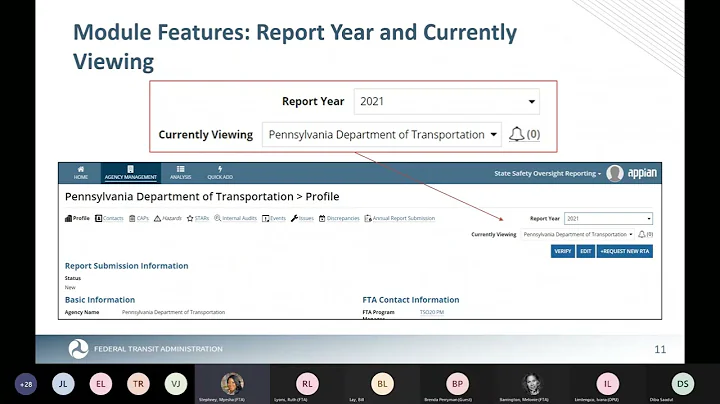Click the user profile avatar beside appian
This screenshot has height=404, width=720.
pyautogui.click(x=615, y=173)
